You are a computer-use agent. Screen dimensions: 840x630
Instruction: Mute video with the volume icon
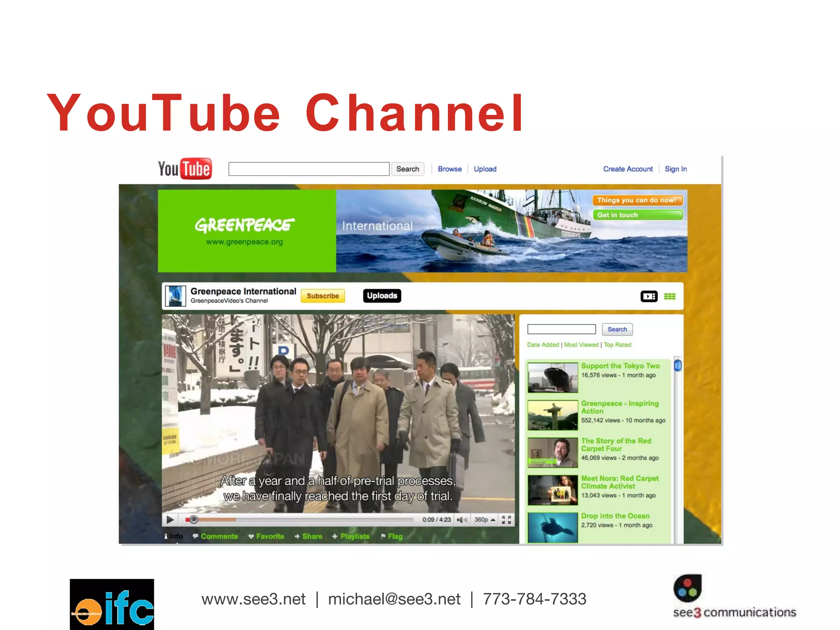[x=462, y=520]
